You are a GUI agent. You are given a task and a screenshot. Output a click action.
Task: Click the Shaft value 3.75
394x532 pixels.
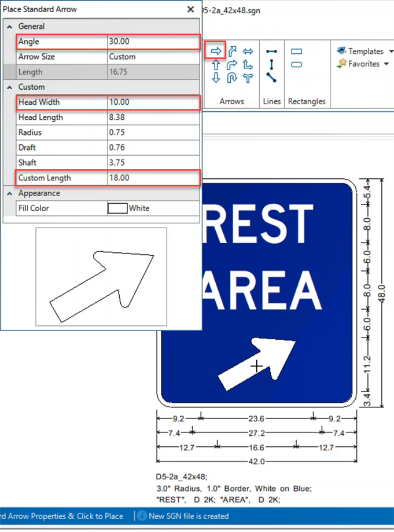click(x=153, y=163)
